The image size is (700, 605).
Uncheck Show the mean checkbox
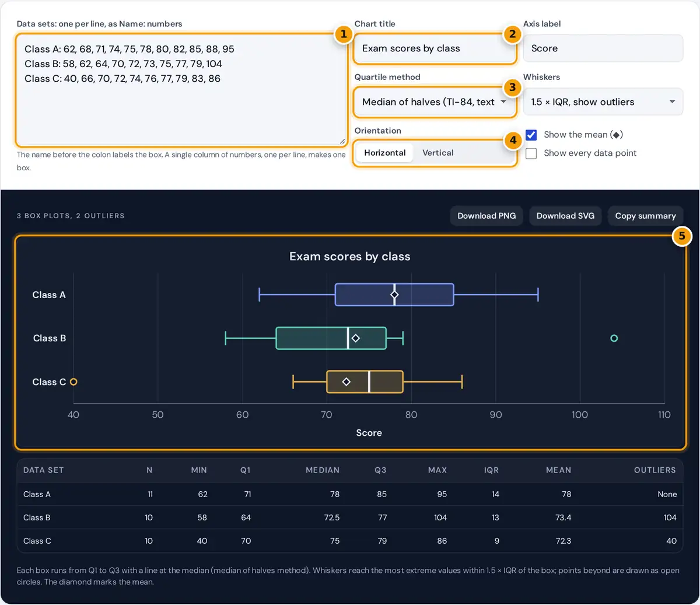pyautogui.click(x=531, y=135)
